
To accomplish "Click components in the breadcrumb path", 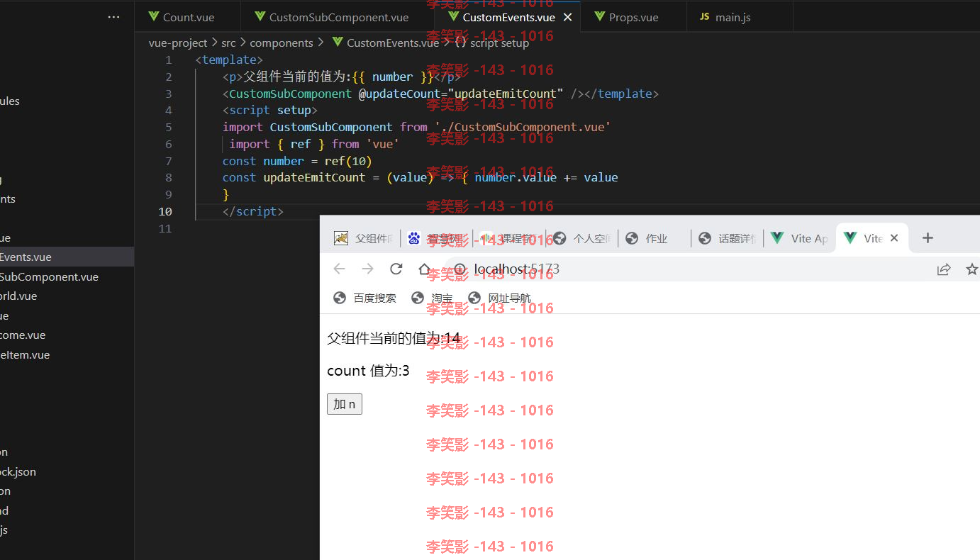I will point(282,43).
